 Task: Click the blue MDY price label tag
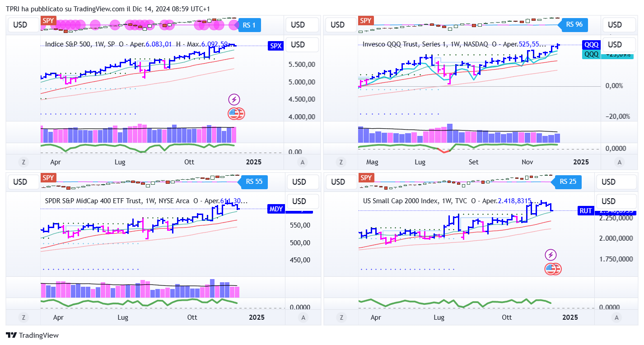276,209
